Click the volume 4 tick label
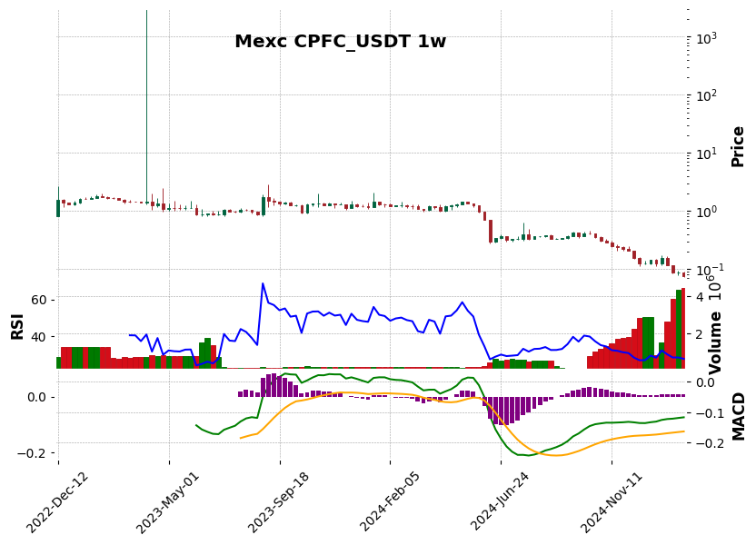Screen dimensions: 756x545 pyautogui.click(x=701, y=297)
